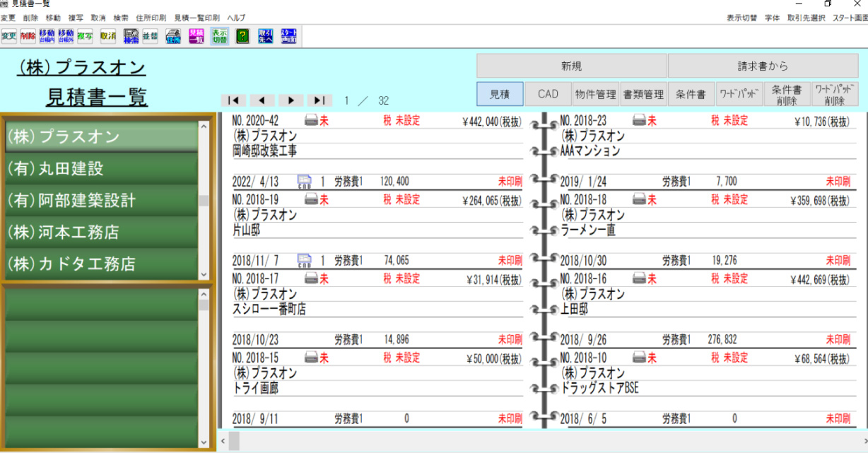Open the 変更 menu in the menu bar
The image size is (868, 453).
[x=8, y=17]
